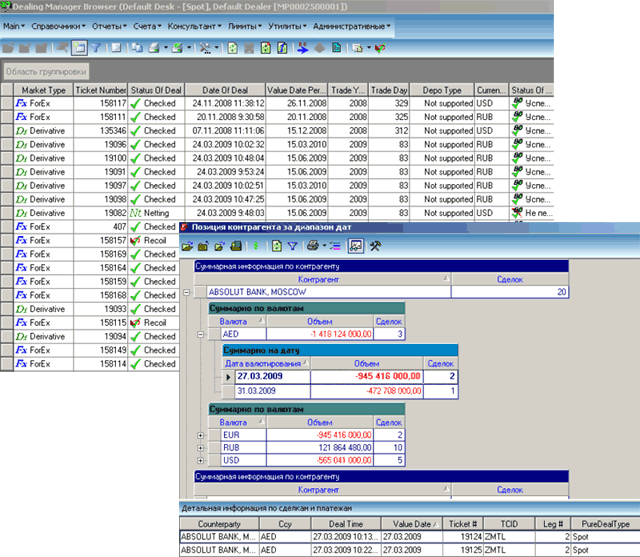This screenshot has width=640, height=557.
Task: Click the refresh document icon with red mark
Action: point(266,48)
